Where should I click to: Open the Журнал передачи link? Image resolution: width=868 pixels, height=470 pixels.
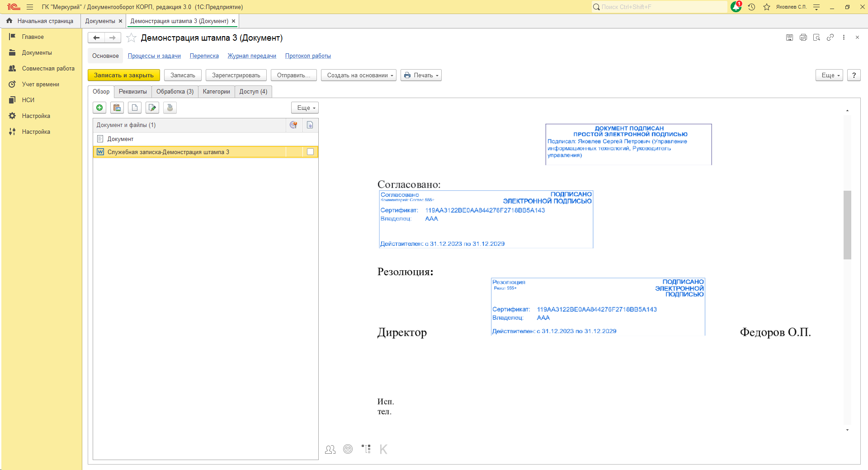pos(252,56)
